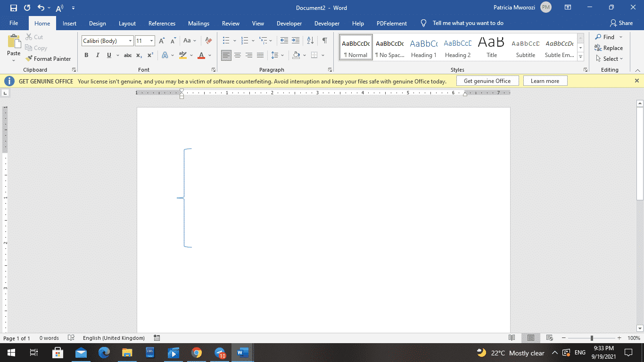644x362 pixels.
Task: Select the Bullets list icon
Action: coord(226,41)
